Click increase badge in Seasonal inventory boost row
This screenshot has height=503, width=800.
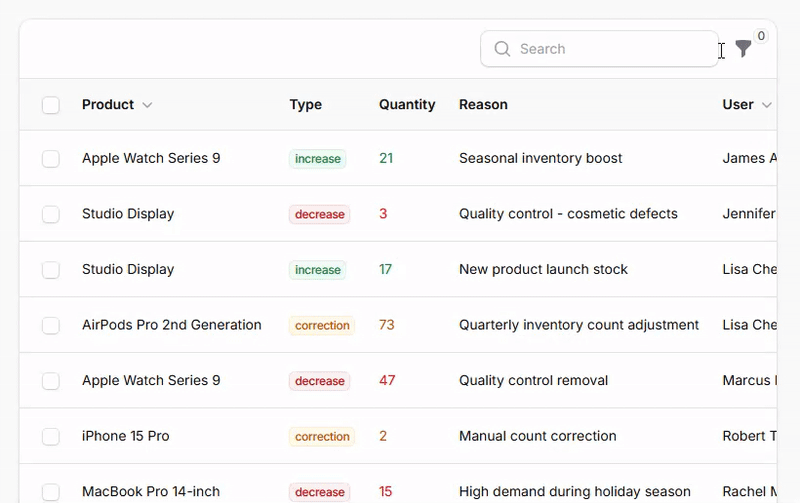(x=317, y=159)
